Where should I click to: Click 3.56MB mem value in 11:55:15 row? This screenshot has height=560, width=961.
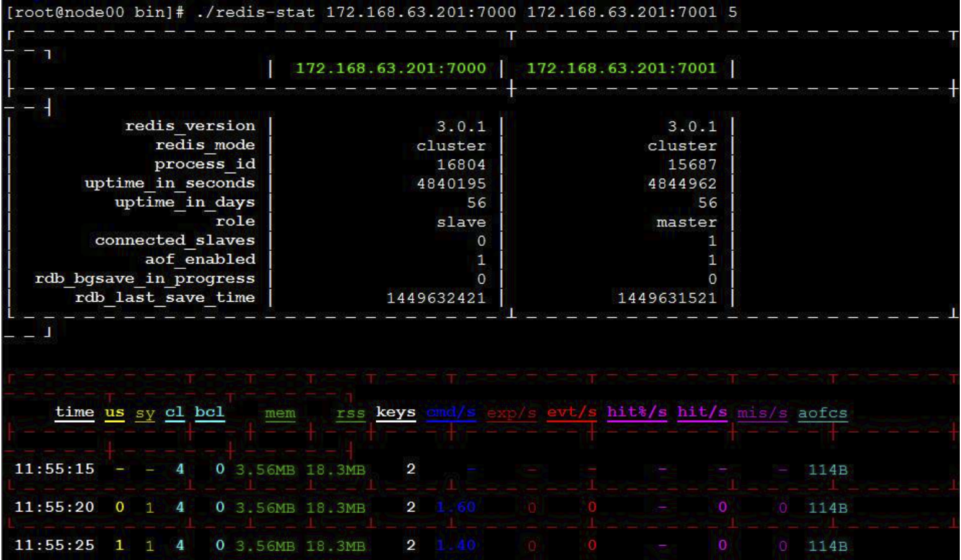(x=266, y=469)
